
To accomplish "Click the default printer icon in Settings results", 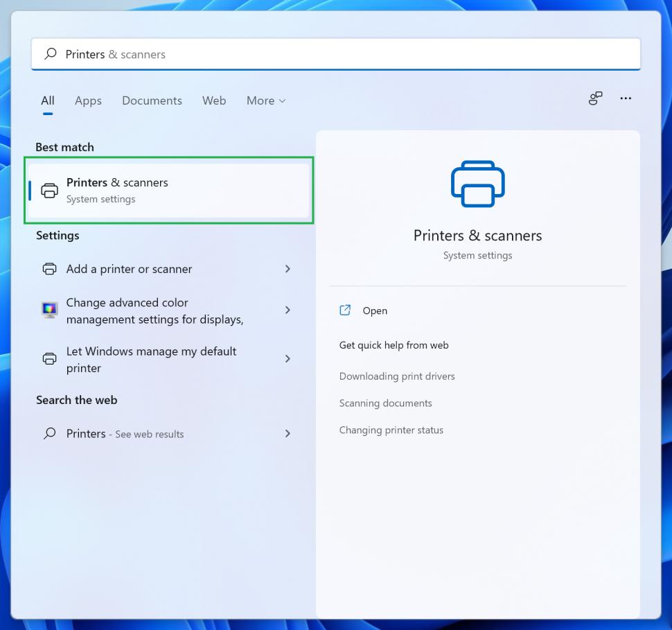I will pyautogui.click(x=48, y=359).
